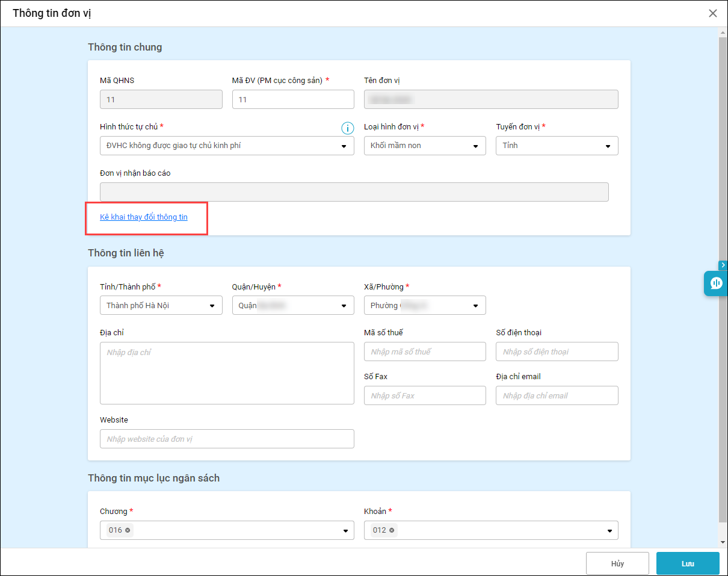Click the Website input field
Viewport: 728px width, 576px height.
point(227,439)
